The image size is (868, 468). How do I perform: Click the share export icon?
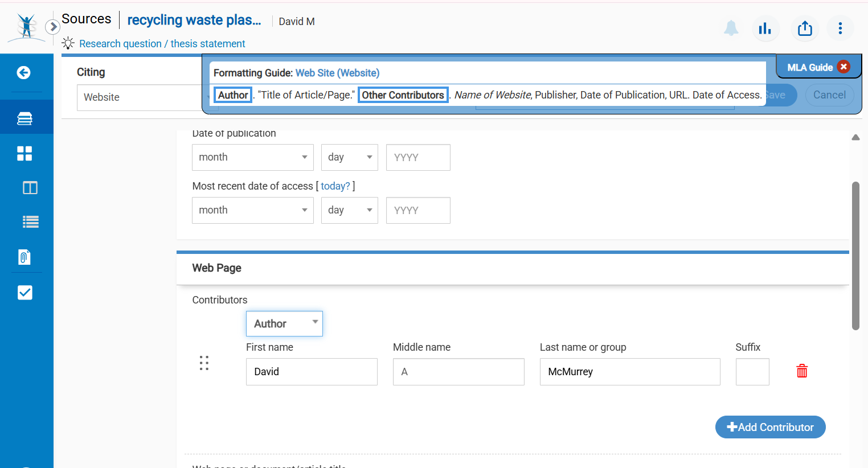805,28
